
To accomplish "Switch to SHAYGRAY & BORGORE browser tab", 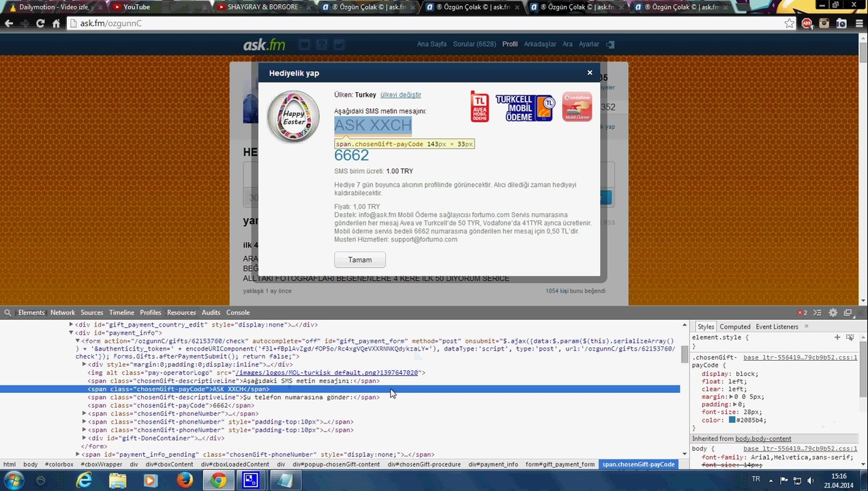I will [263, 7].
